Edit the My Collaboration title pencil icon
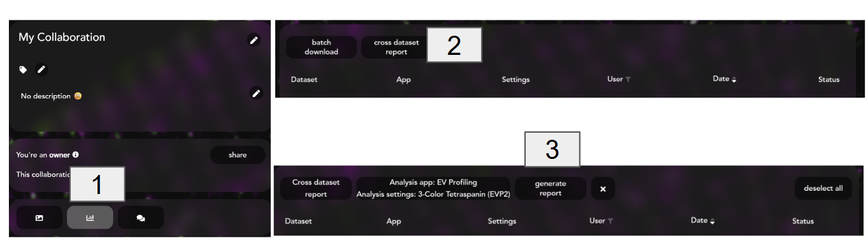The image size is (868, 247). (x=254, y=40)
